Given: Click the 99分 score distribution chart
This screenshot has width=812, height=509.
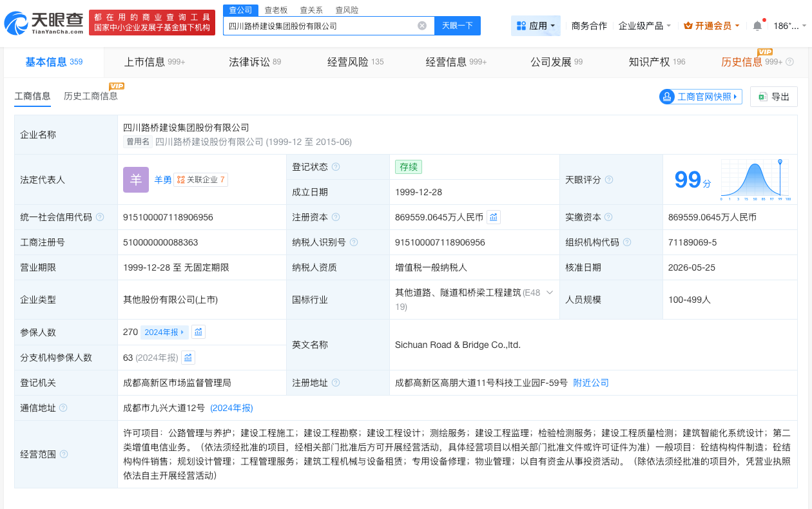Looking at the screenshot, I should click(x=755, y=180).
